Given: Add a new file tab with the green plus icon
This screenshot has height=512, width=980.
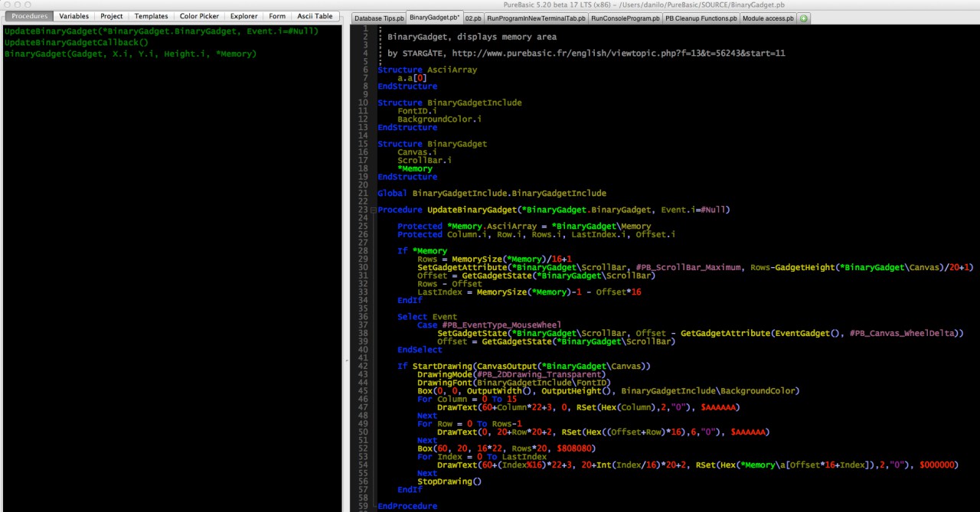Looking at the screenshot, I should click(x=804, y=18).
